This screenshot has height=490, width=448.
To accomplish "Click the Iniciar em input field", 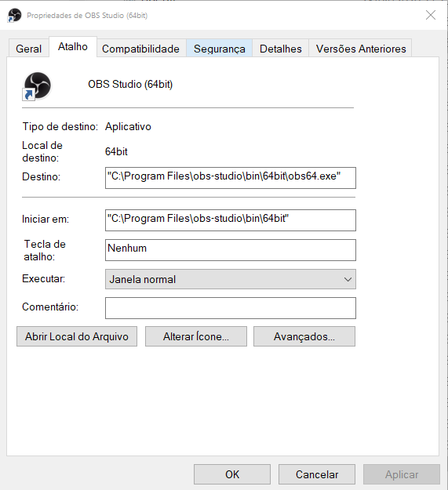I will pos(231,220).
